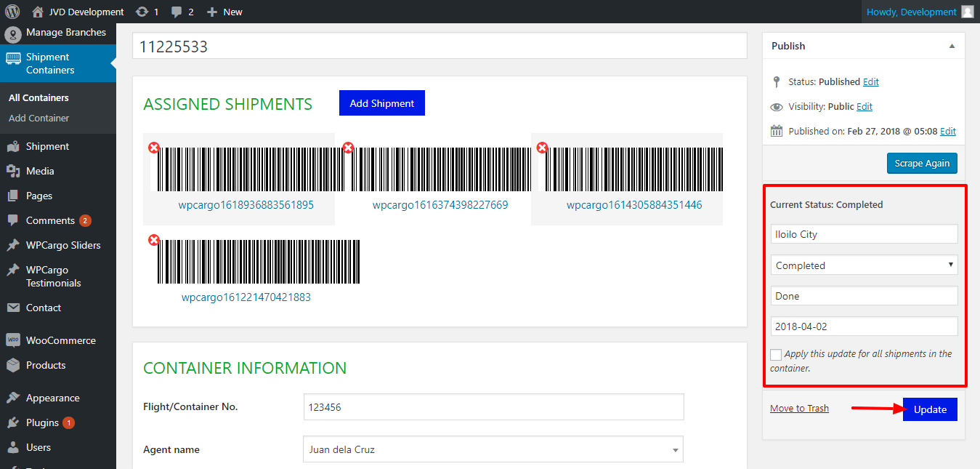
Task: Open the updates icon in admin bar
Action: point(142,12)
